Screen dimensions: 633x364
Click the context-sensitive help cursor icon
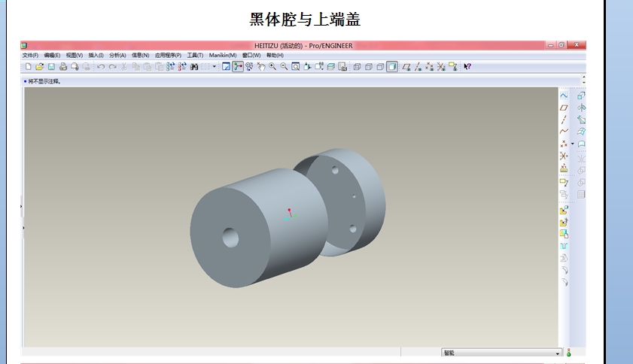467,67
